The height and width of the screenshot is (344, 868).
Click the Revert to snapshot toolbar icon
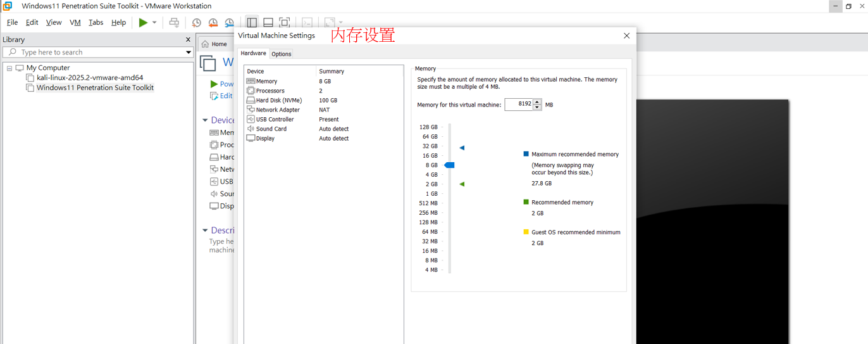click(x=213, y=23)
